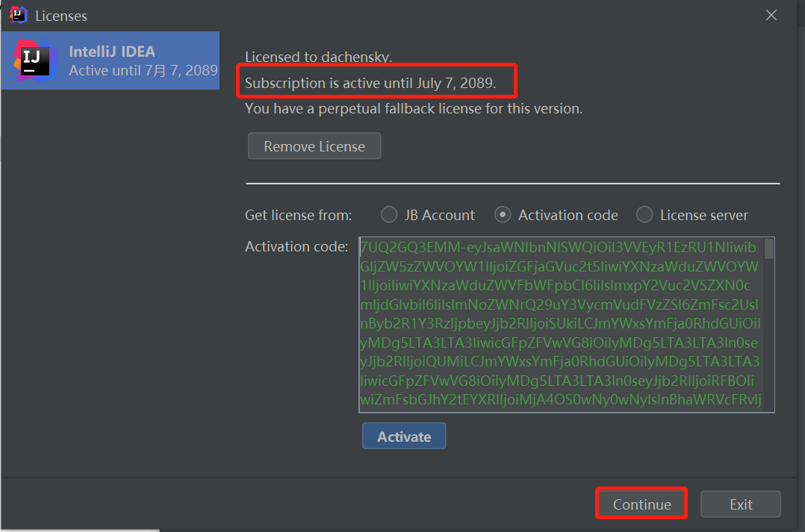Switch to License server radio option
This screenshot has height=532, width=805.
pos(644,215)
